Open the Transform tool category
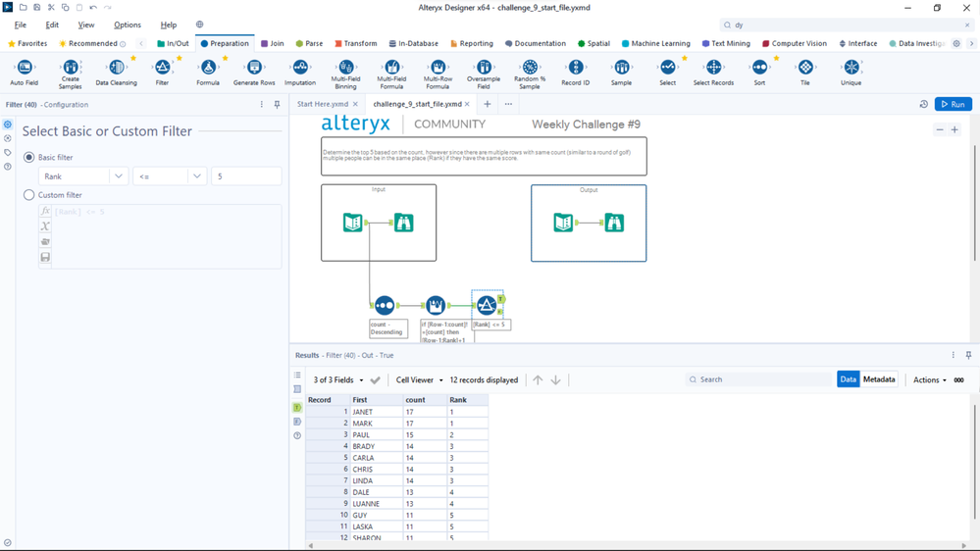This screenshot has height=551, width=980. 355,43
